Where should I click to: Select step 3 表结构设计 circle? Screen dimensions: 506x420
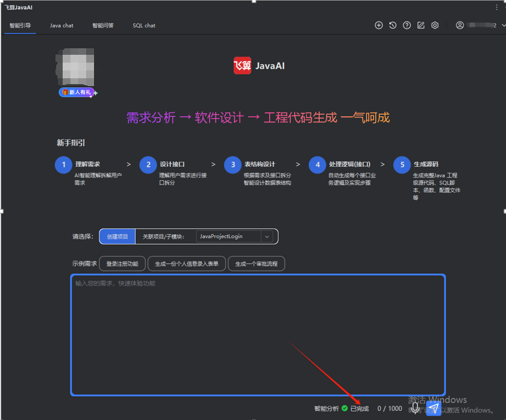click(232, 165)
